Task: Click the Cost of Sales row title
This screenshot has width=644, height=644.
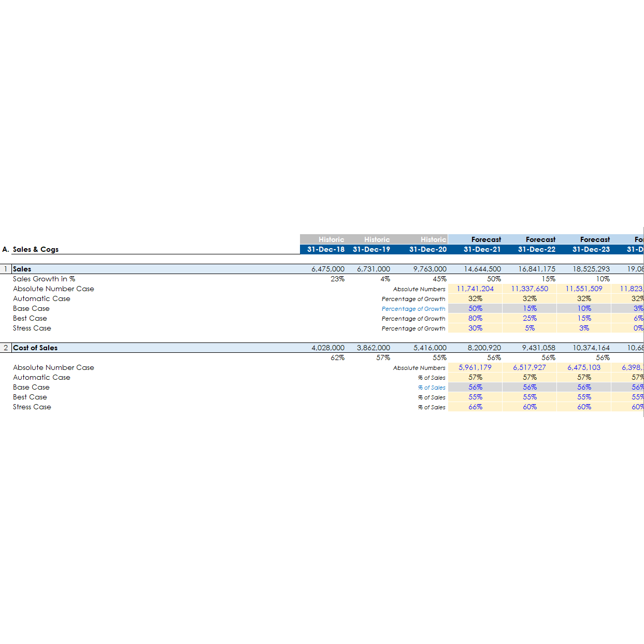Action: click(35, 348)
